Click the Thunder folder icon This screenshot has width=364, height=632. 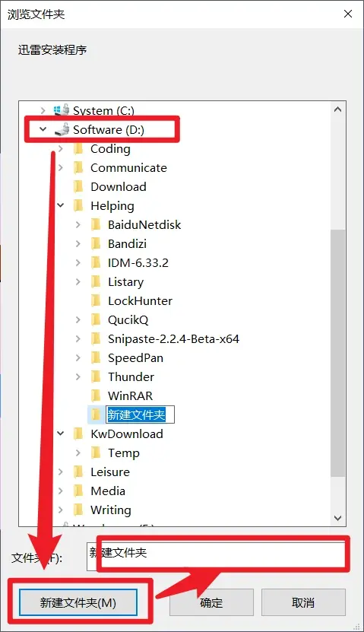point(96,376)
